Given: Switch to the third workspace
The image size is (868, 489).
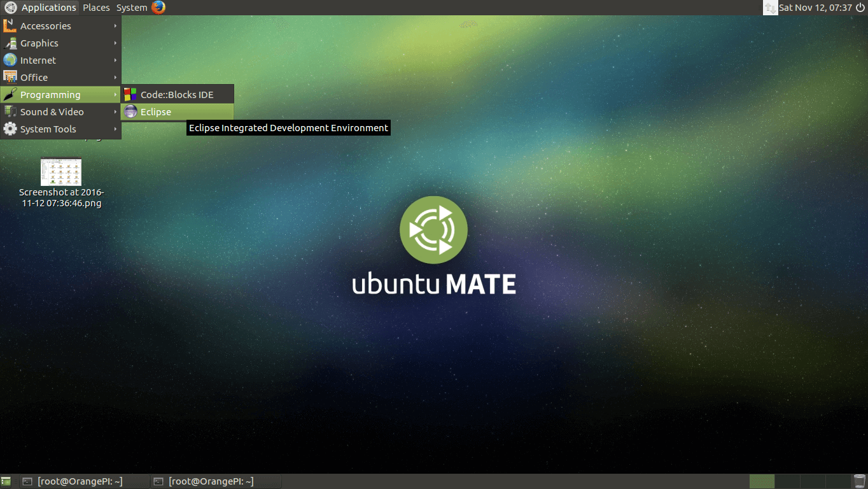Looking at the screenshot, I should 813,481.
